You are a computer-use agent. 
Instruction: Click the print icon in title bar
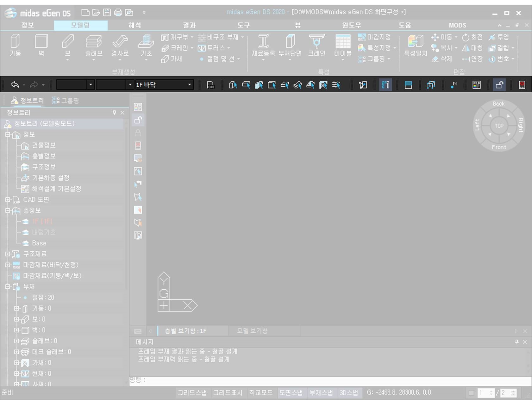pyautogui.click(x=118, y=12)
